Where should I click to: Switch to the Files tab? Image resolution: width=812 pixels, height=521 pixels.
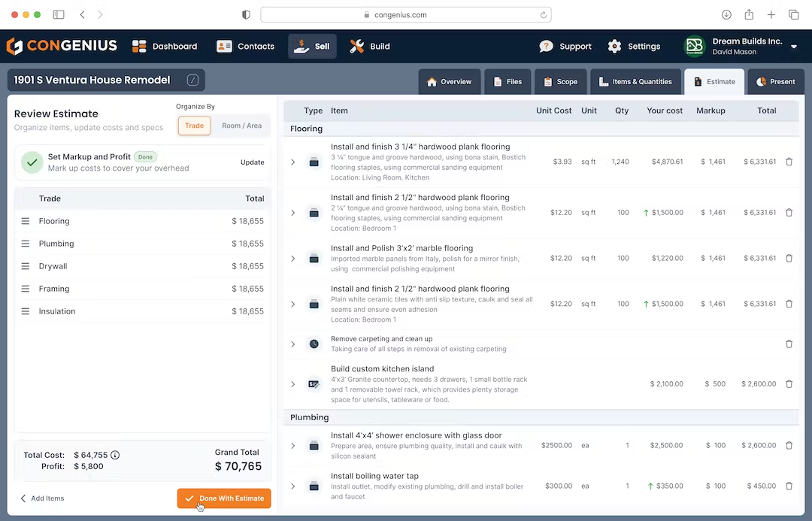click(507, 81)
